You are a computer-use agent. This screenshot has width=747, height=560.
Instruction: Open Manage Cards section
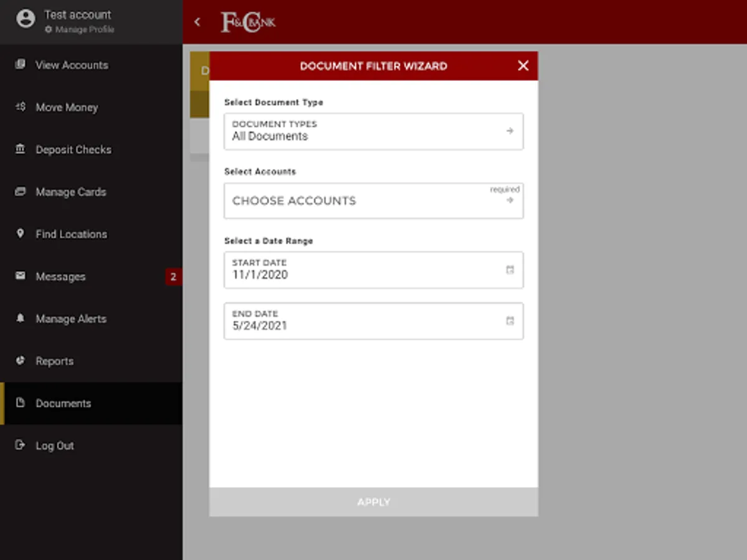(92, 192)
